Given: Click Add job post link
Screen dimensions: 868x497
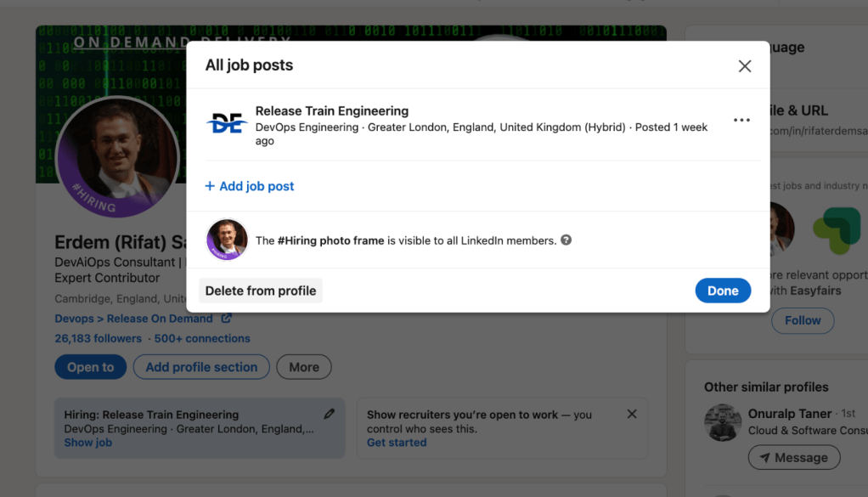Looking at the screenshot, I should click(250, 186).
